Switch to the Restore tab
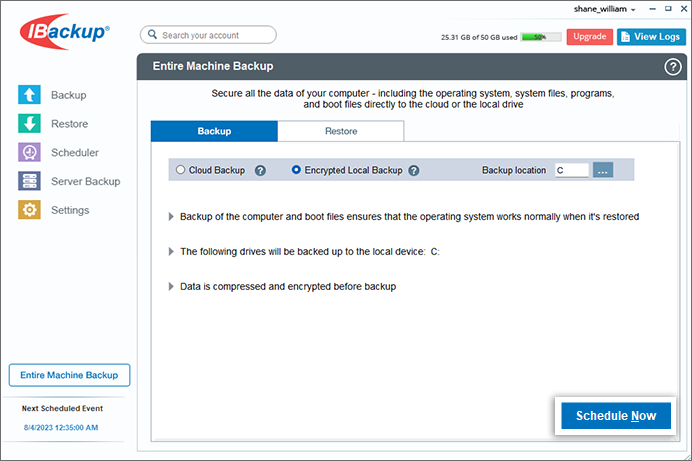 tap(341, 131)
